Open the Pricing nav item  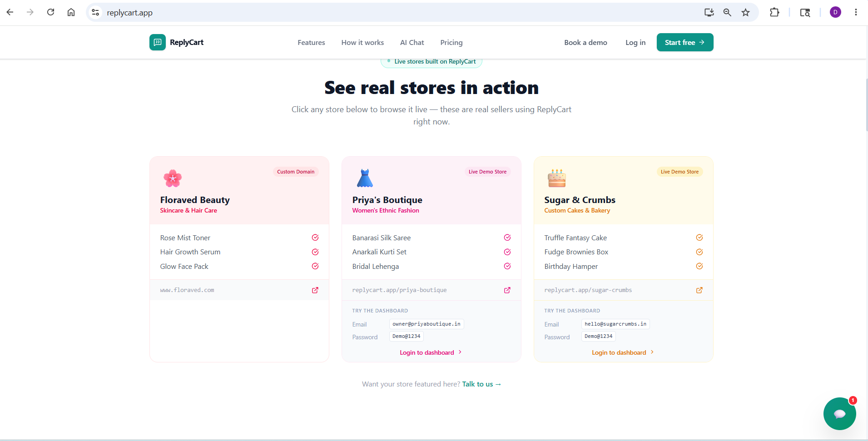451,42
